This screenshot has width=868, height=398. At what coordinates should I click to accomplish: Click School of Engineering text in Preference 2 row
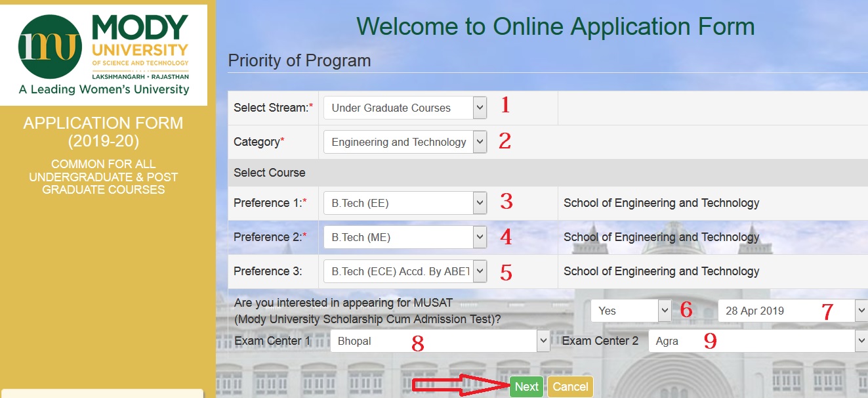tap(661, 237)
